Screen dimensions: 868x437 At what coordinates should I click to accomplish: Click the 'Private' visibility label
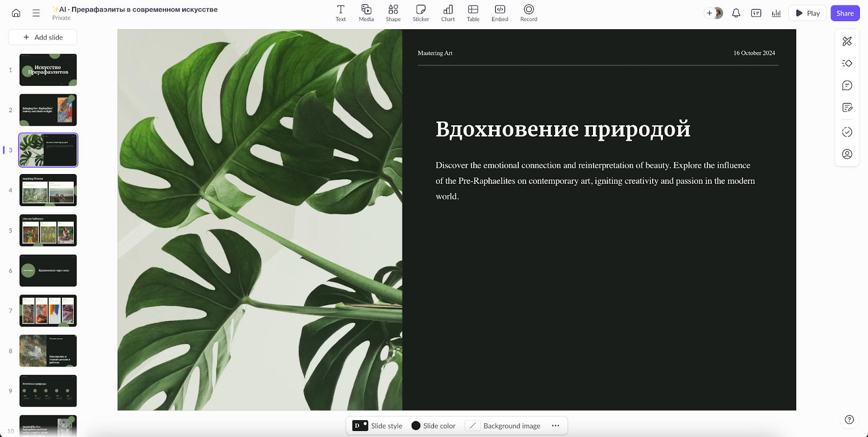61,18
